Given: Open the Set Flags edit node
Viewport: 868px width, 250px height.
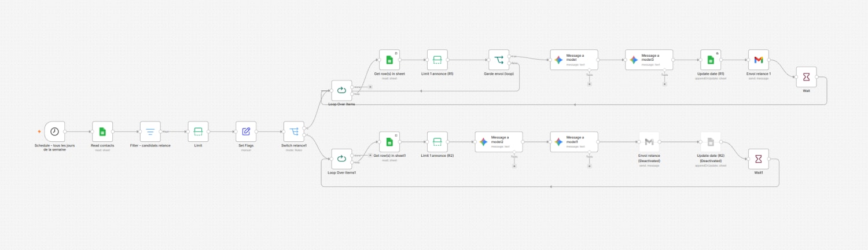Looking at the screenshot, I should coord(246,131).
